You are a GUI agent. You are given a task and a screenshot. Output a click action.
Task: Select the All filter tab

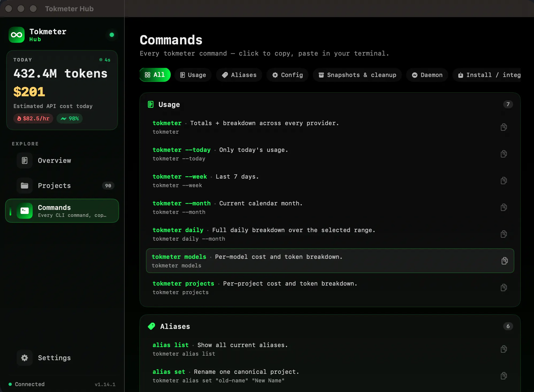click(x=155, y=75)
